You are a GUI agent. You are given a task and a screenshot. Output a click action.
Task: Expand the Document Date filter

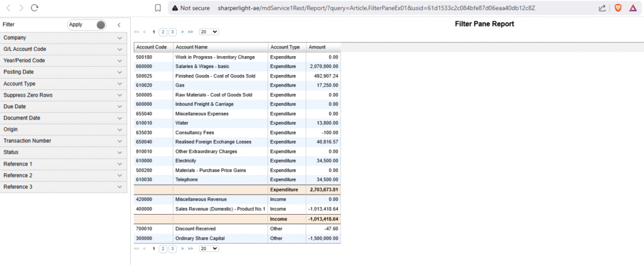(64, 118)
